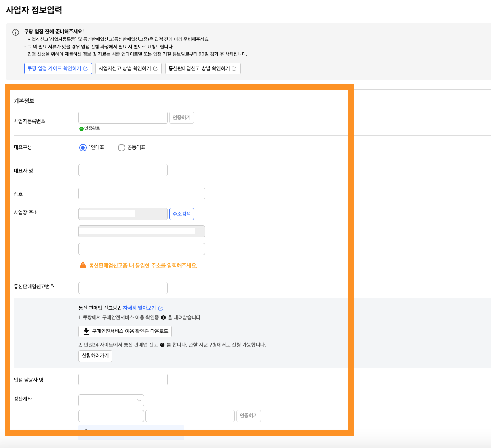The height and width of the screenshot is (448, 491).
Task: Click the 통신판매업신고번호 input field
Action: click(123, 288)
